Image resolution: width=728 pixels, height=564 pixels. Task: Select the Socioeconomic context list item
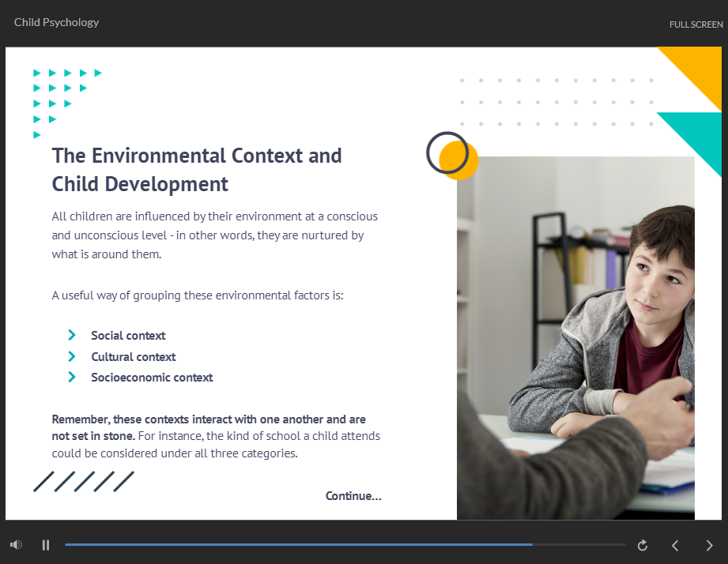(x=152, y=378)
